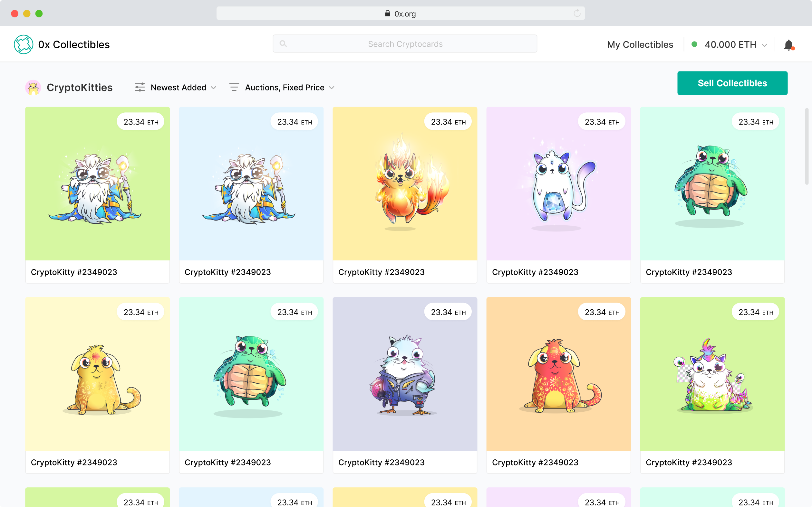Click the lock icon in the address bar
Image resolution: width=812 pixels, height=507 pixels.
click(x=388, y=14)
